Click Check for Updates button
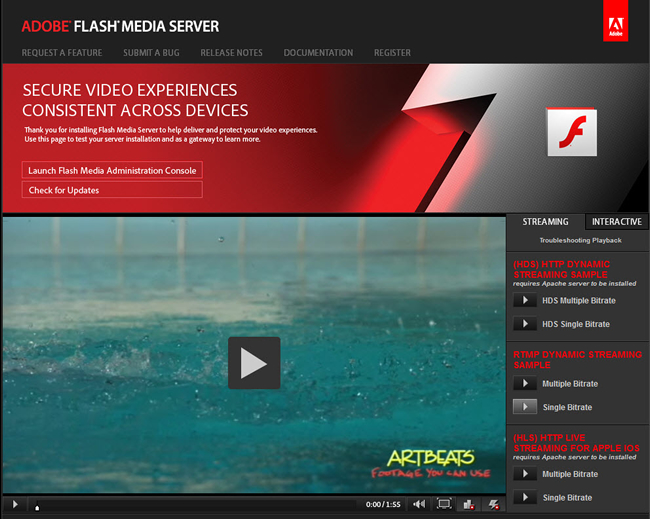 (x=112, y=190)
